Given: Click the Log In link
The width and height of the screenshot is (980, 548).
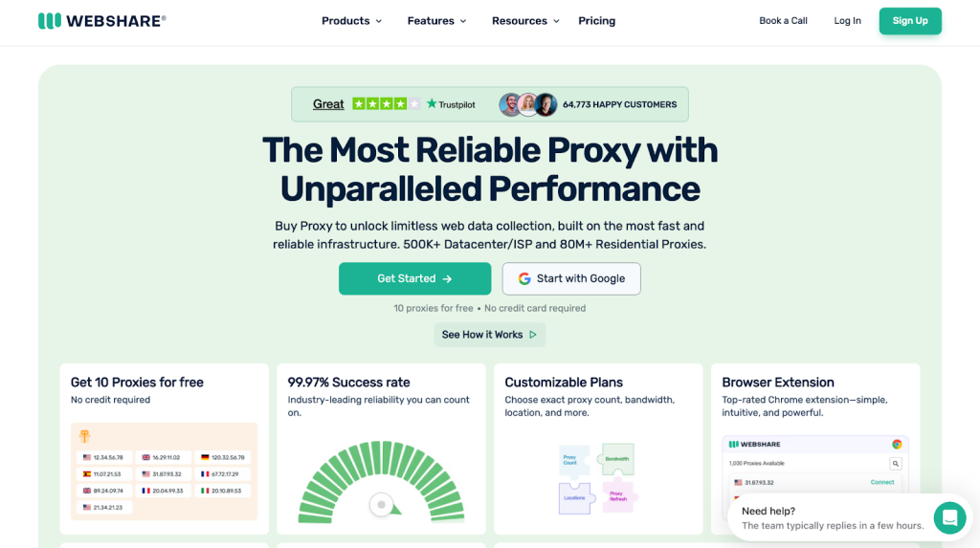Looking at the screenshot, I should pos(847,21).
